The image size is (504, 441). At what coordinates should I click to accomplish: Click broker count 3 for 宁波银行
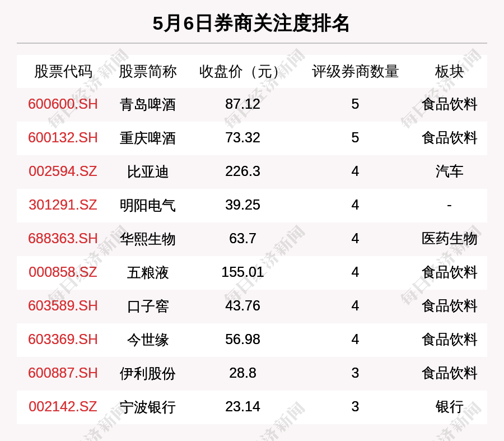coord(355,407)
